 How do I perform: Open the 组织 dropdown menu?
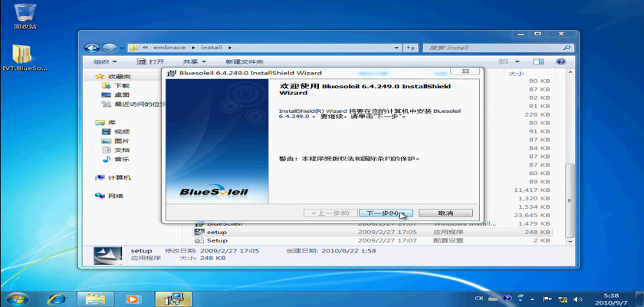click(x=104, y=61)
